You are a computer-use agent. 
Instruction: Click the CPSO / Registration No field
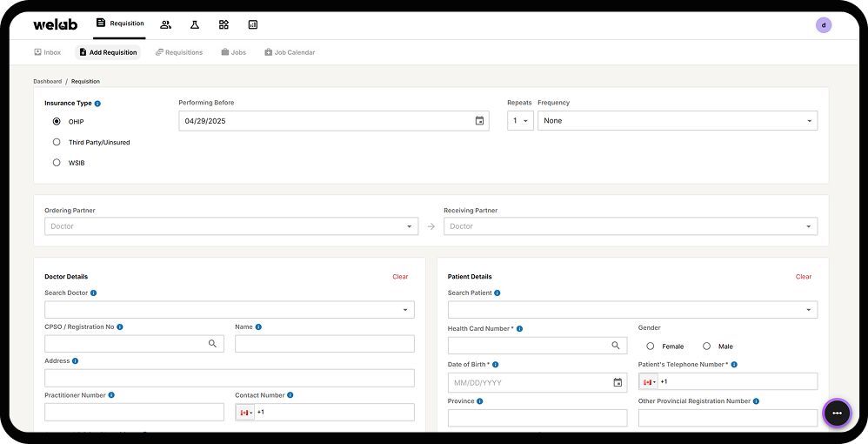[134, 344]
